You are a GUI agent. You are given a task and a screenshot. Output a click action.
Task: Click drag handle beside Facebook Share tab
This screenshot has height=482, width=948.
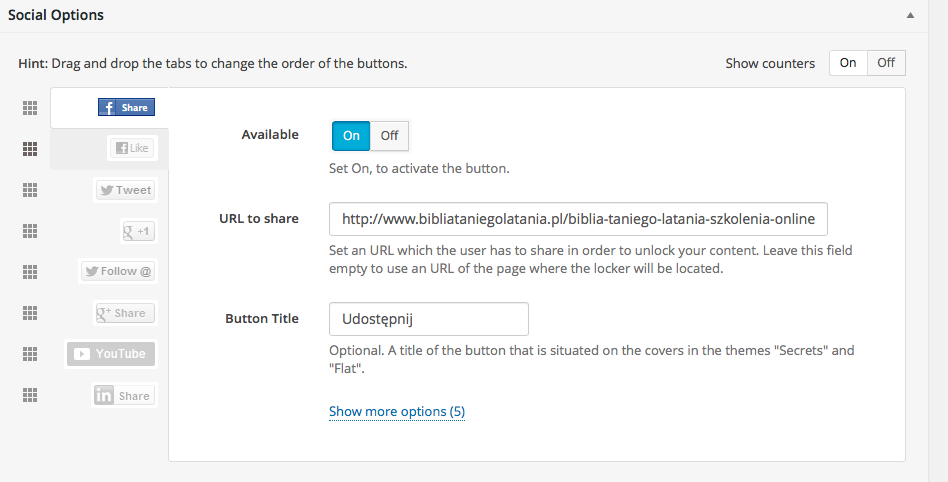[30, 108]
